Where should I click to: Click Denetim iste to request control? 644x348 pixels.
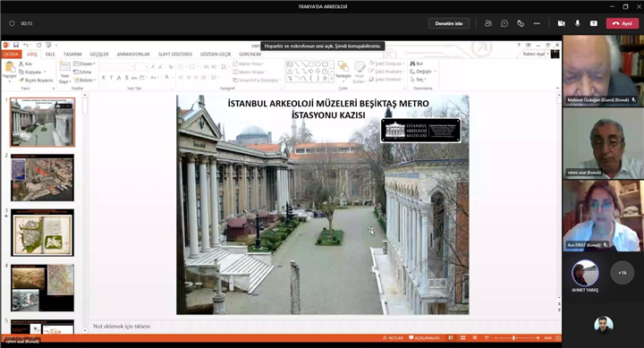tap(449, 23)
